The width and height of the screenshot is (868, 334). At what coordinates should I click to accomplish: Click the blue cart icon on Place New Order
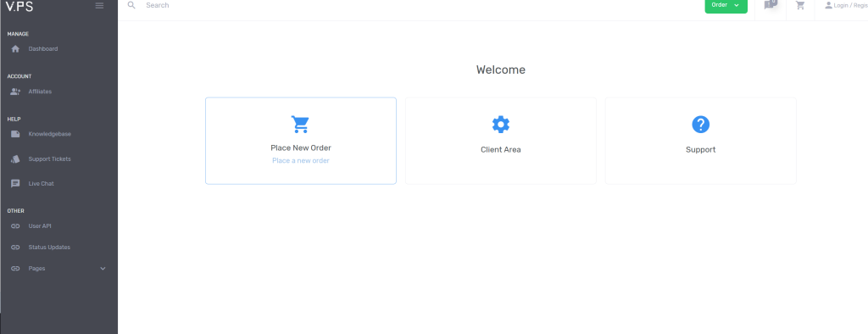(x=300, y=124)
